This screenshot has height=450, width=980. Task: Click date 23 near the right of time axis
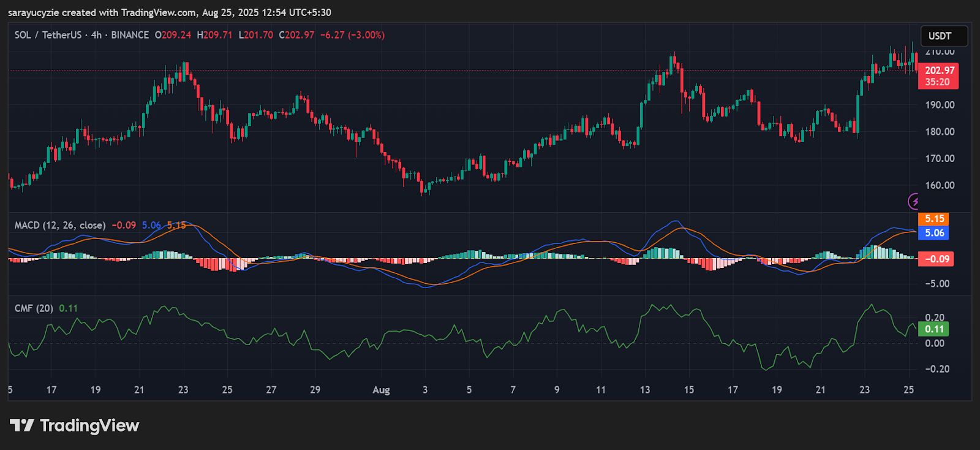click(x=864, y=390)
